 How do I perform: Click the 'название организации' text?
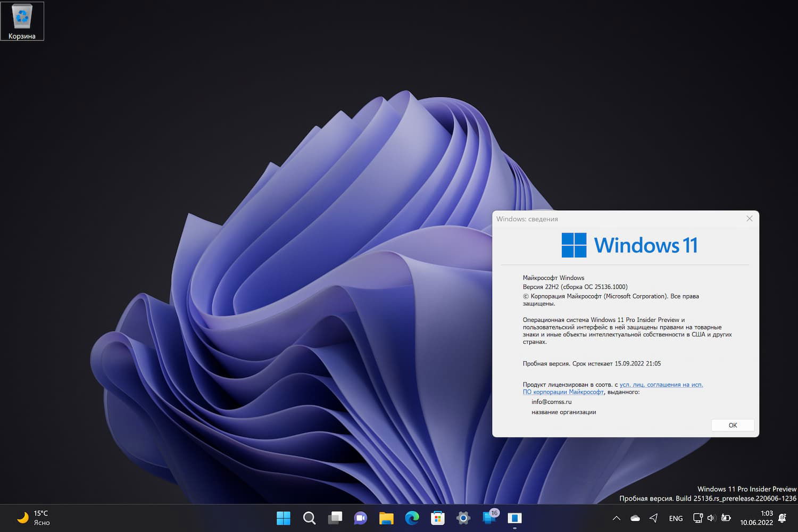pos(563,412)
